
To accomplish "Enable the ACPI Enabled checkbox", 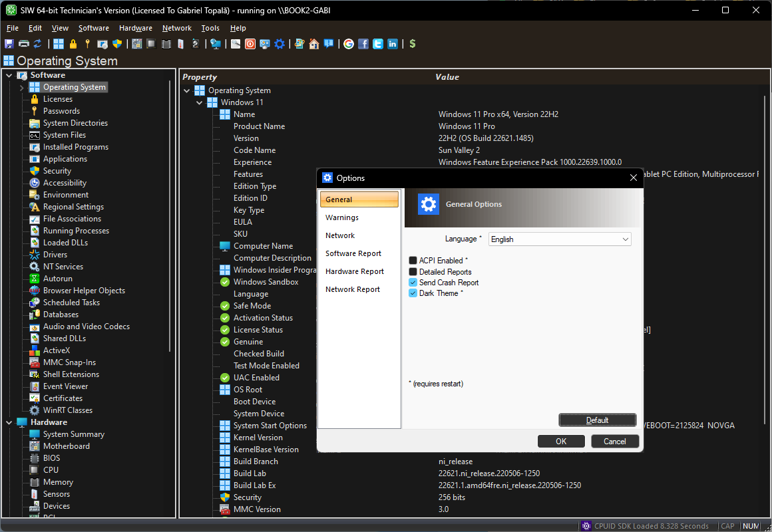I will (413, 260).
